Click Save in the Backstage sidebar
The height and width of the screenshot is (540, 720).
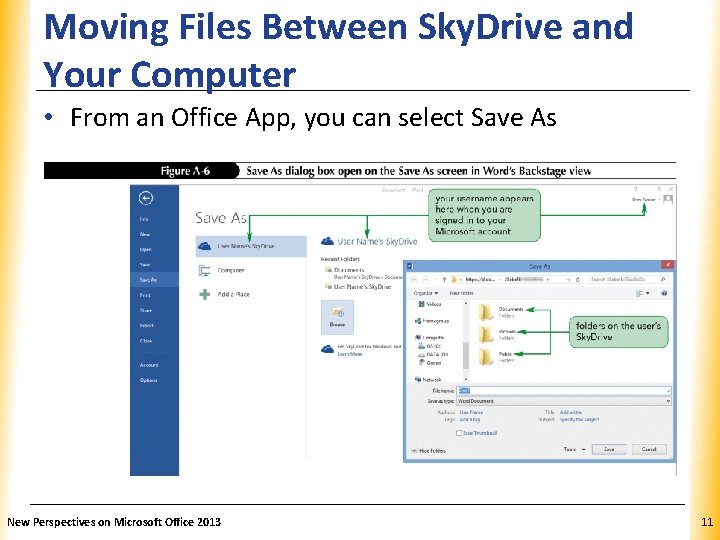click(145, 264)
